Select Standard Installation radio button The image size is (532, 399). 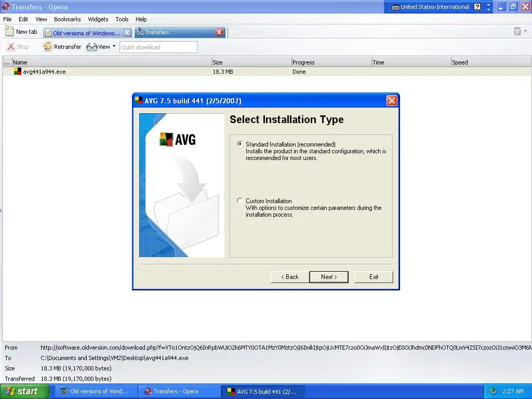[x=240, y=144]
